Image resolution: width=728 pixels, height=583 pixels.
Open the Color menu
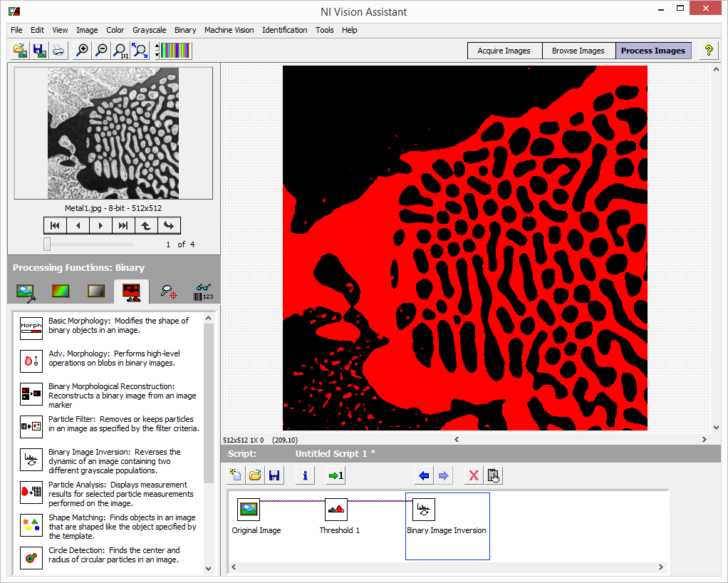click(x=115, y=30)
